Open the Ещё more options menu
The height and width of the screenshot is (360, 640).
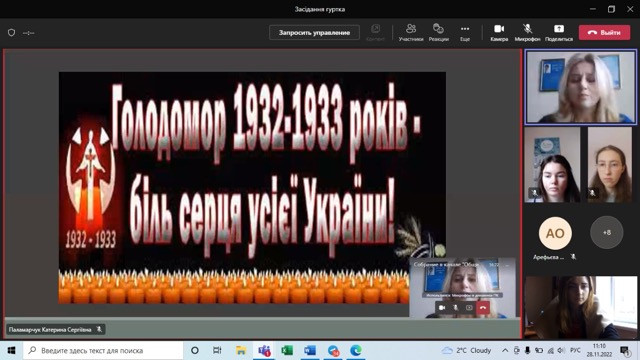(465, 33)
